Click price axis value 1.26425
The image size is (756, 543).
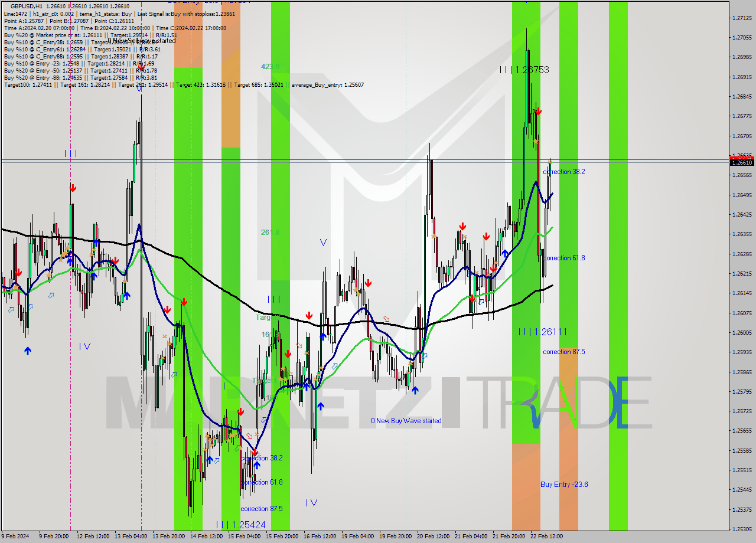click(741, 214)
